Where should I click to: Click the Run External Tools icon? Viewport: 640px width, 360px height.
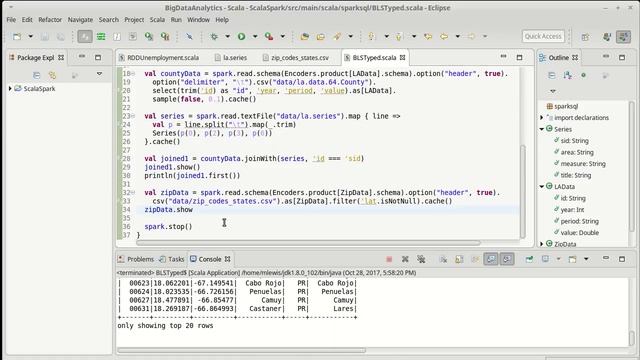tap(269, 37)
